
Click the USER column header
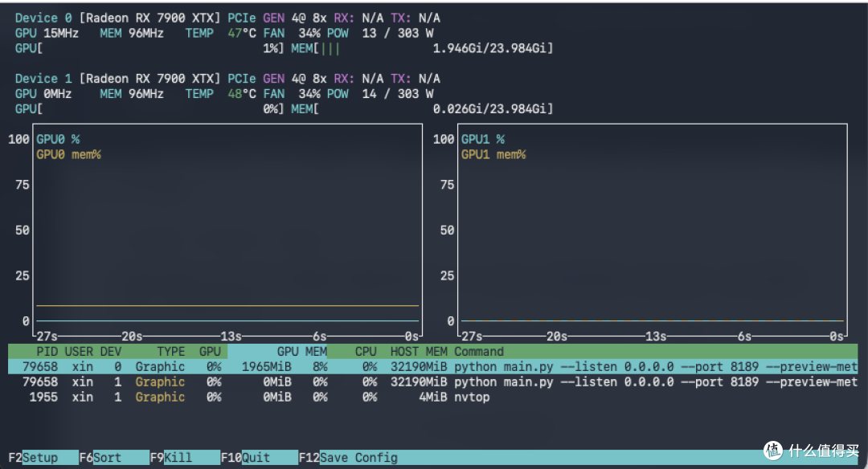pyautogui.click(x=79, y=351)
